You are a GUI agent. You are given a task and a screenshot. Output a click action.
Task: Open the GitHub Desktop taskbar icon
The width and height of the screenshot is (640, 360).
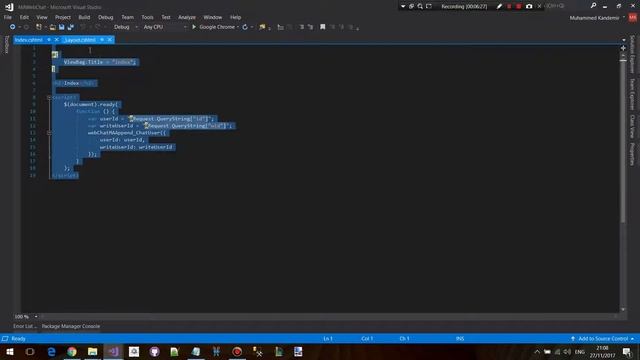154,351
